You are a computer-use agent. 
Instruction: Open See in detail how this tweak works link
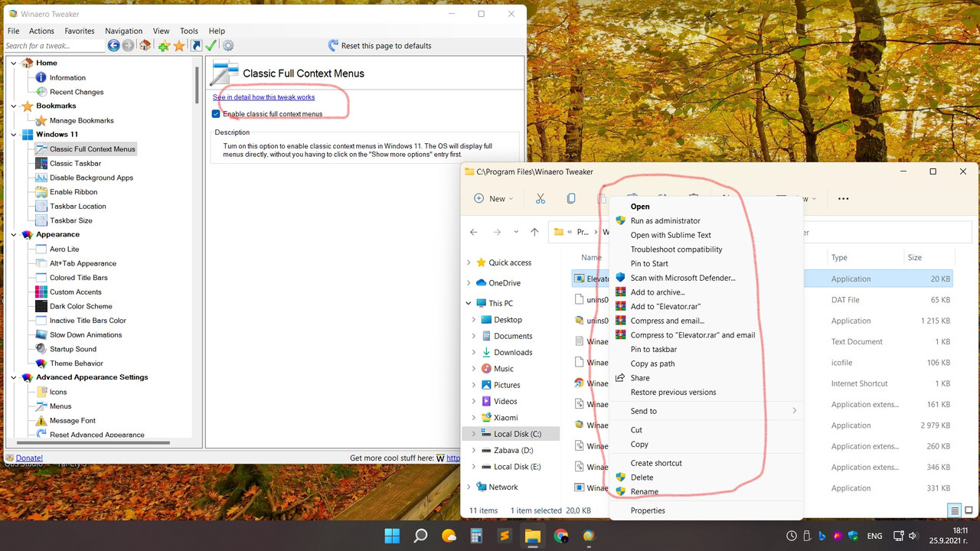tap(263, 97)
